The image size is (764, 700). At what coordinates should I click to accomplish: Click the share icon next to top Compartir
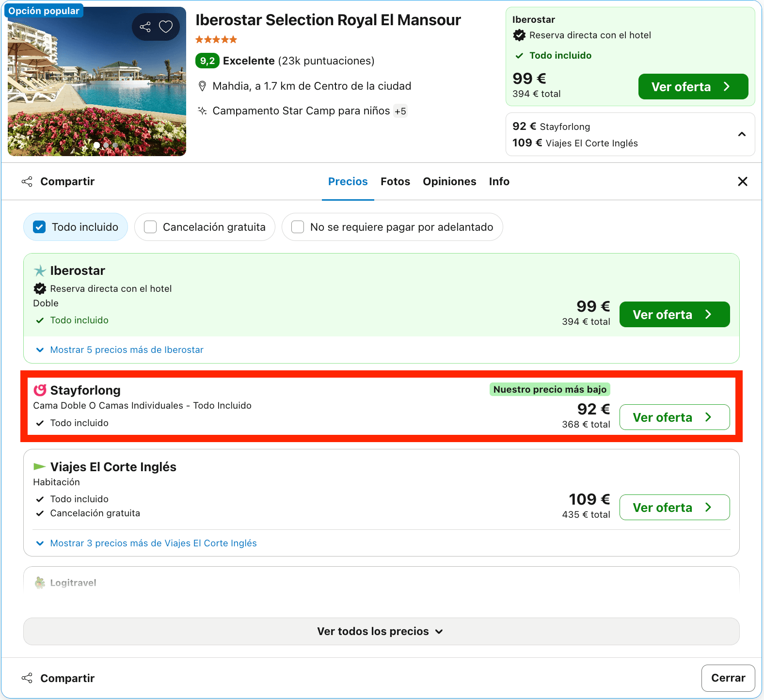pyautogui.click(x=27, y=182)
